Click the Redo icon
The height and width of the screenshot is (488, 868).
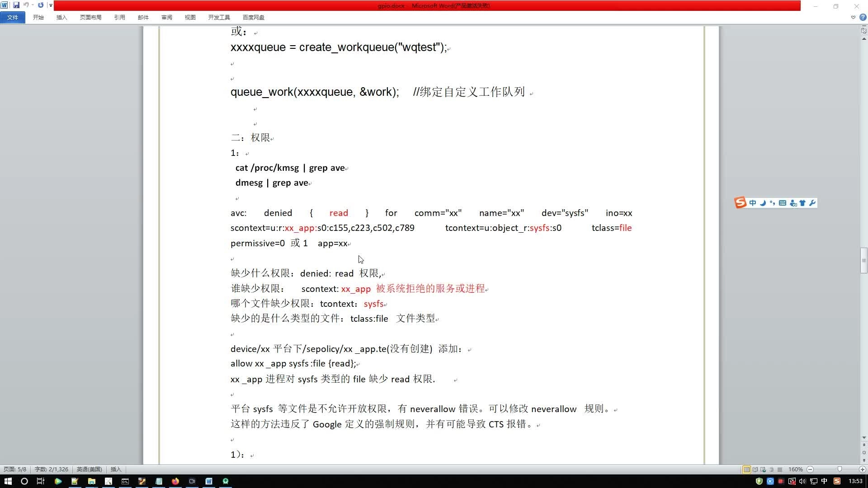click(x=41, y=5)
